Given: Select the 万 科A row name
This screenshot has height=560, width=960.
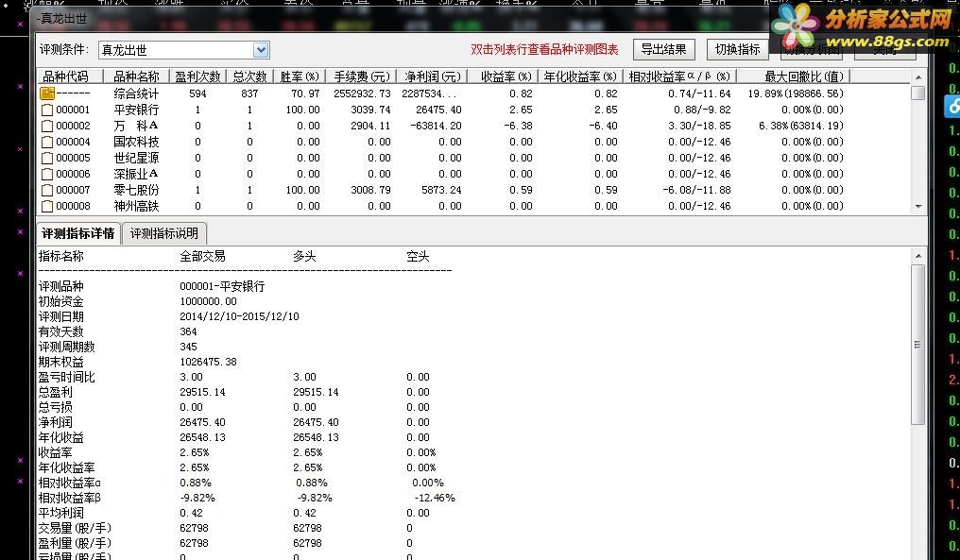Looking at the screenshot, I should [136, 126].
